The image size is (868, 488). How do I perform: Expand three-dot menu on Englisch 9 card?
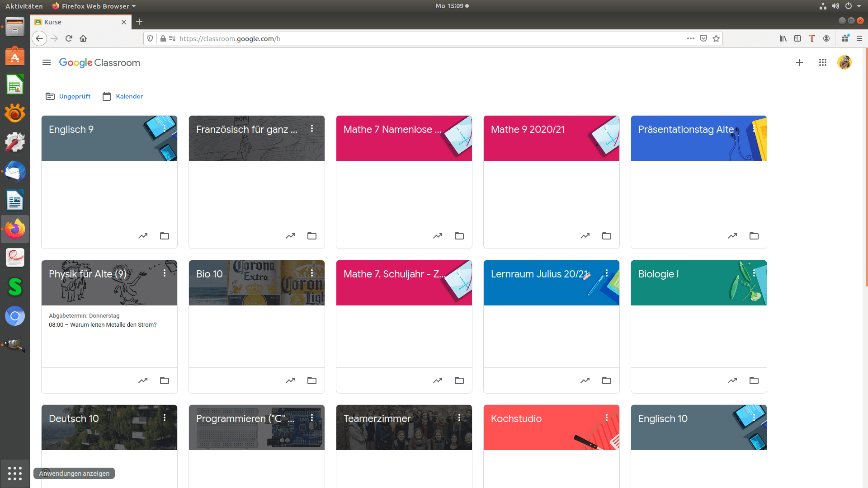click(165, 129)
